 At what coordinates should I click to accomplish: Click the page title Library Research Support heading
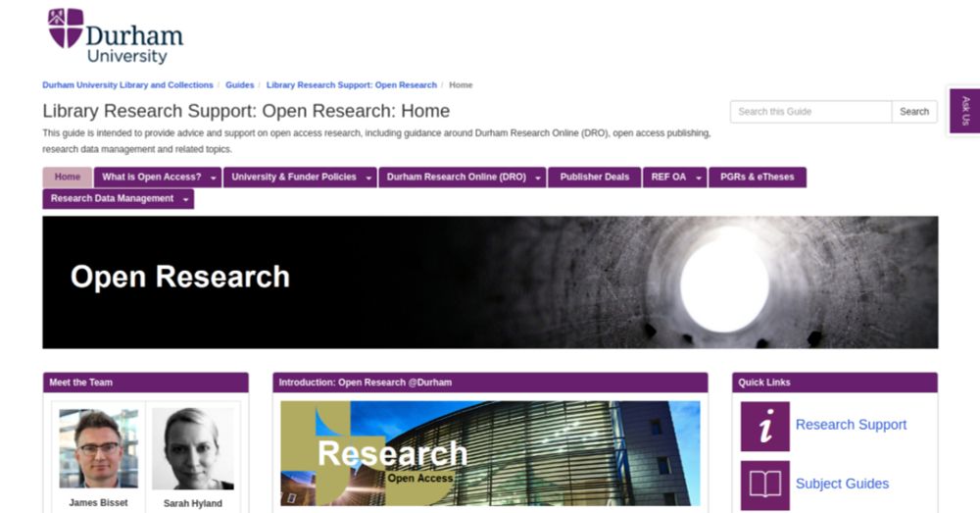pos(246,111)
